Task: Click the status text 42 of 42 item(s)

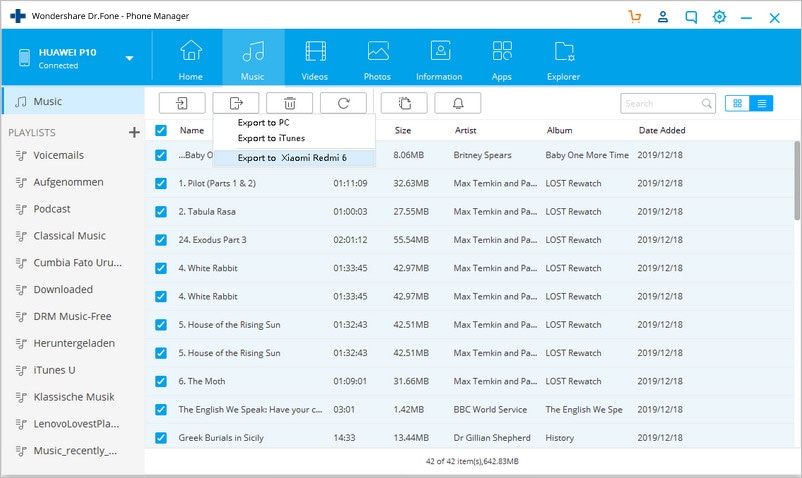Action: point(472,461)
